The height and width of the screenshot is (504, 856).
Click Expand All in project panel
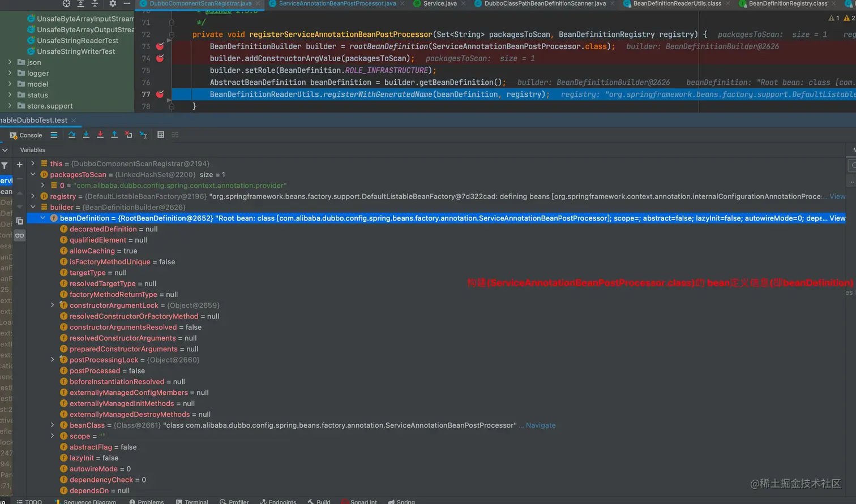tap(80, 3)
